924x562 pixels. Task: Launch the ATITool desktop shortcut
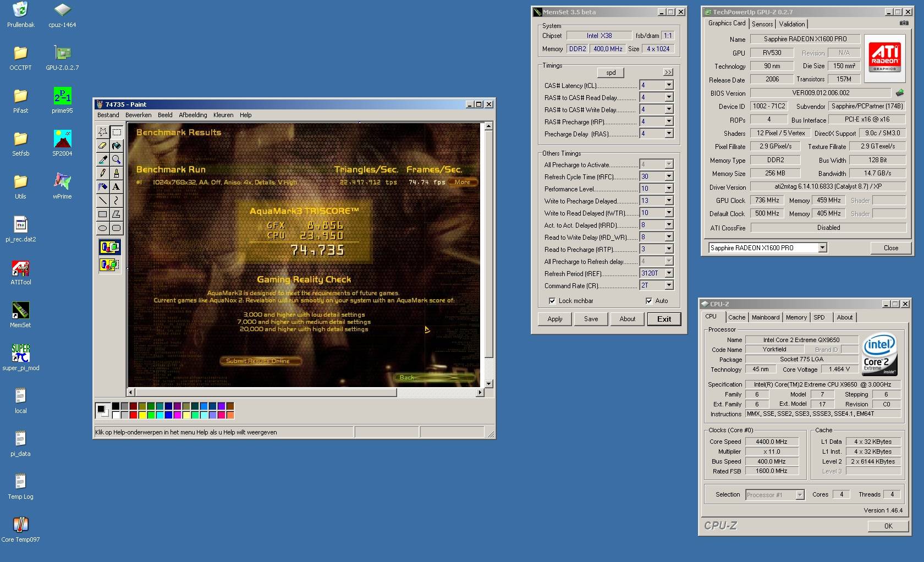pyautogui.click(x=21, y=273)
